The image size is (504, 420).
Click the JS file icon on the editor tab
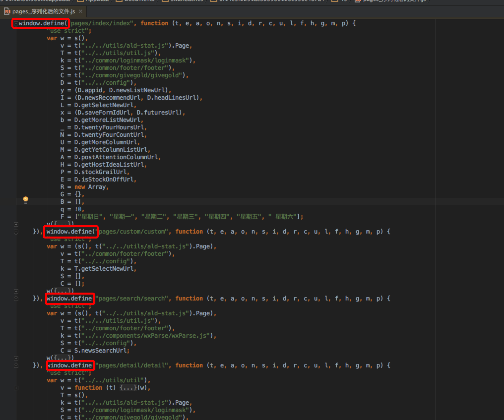(8, 12)
